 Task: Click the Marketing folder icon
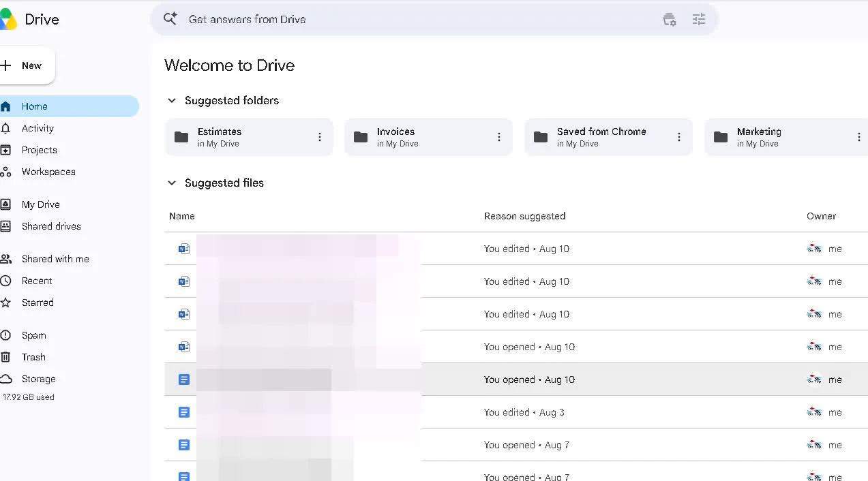point(721,137)
